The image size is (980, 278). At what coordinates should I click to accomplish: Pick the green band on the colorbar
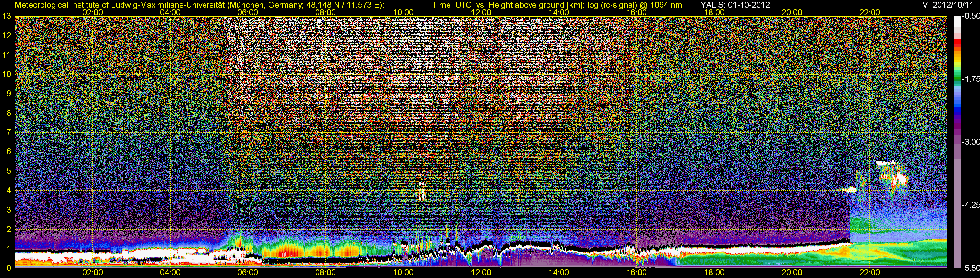point(957,78)
